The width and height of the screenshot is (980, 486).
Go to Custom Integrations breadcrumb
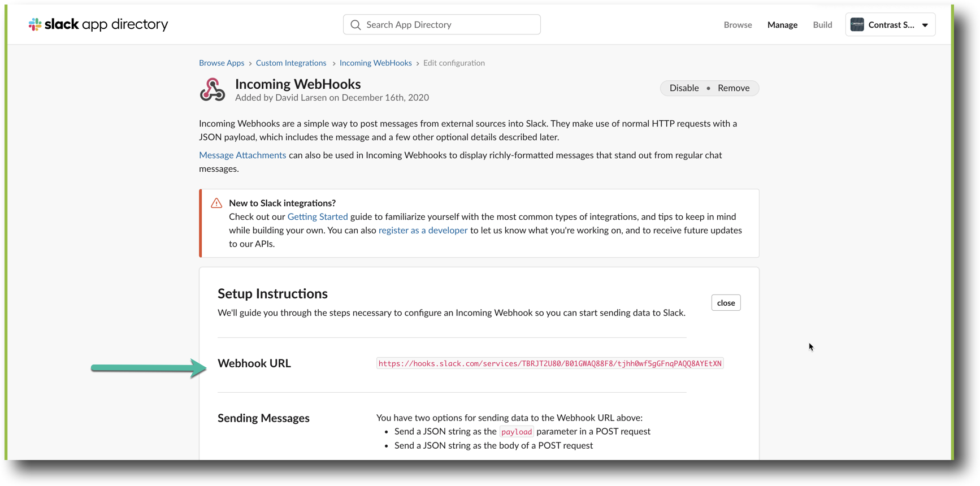click(x=291, y=63)
